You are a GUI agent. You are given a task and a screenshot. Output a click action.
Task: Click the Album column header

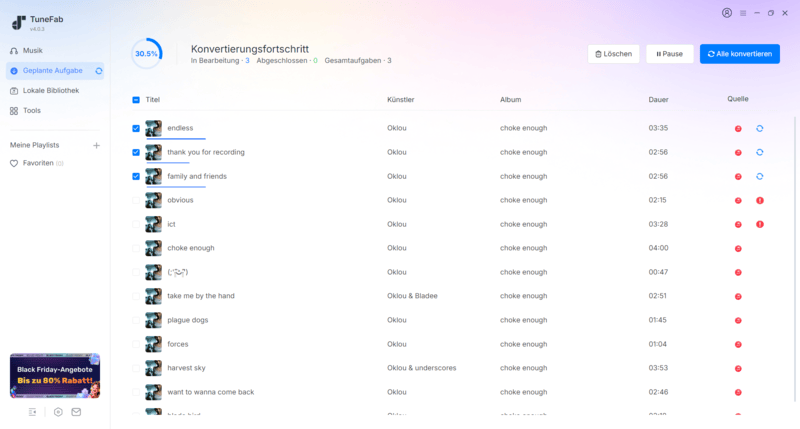tap(511, 100)
